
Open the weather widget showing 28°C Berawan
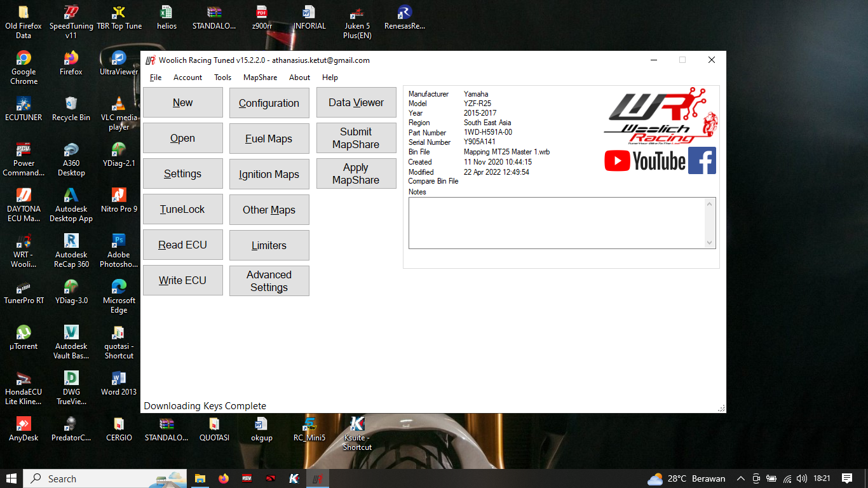click(686, 478)
